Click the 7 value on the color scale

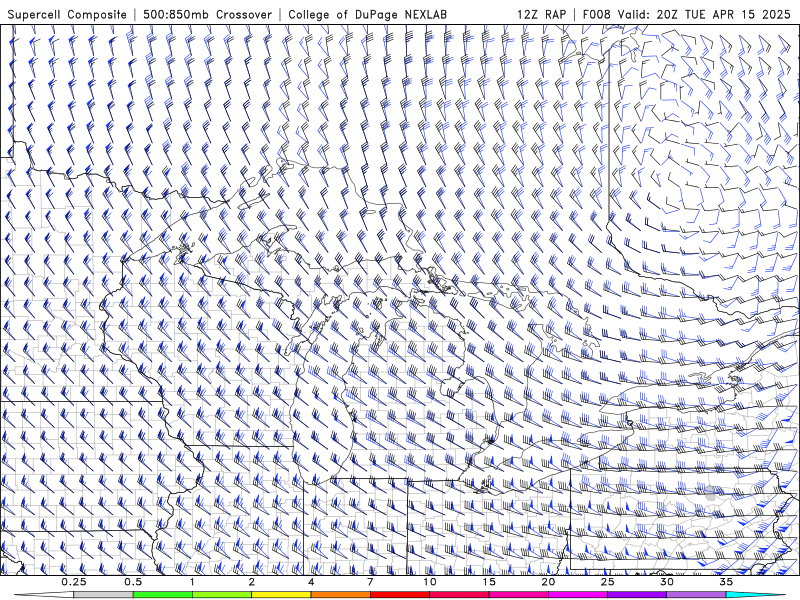pyautogui.click(x=370, y=582)
